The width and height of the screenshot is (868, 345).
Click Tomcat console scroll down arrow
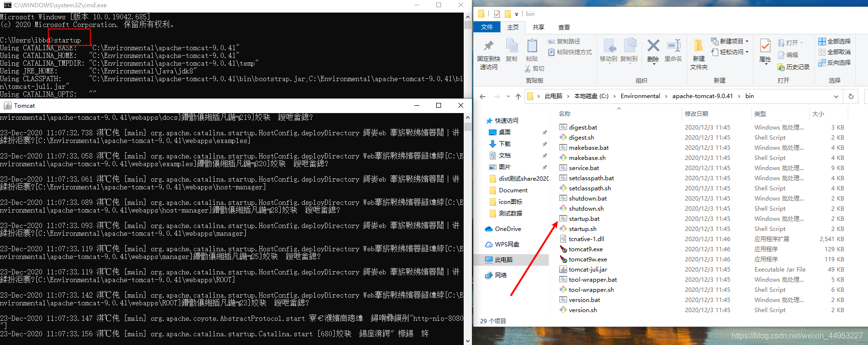point(468,341)
